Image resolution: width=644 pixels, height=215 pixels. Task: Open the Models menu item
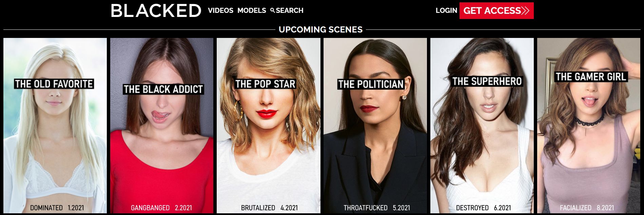tap(252, 10)
